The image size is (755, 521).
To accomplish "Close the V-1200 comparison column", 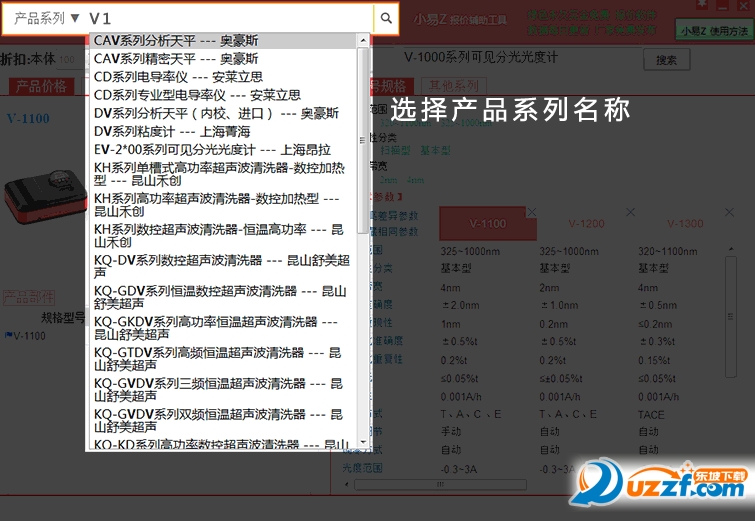I will (x=631, y=211).
